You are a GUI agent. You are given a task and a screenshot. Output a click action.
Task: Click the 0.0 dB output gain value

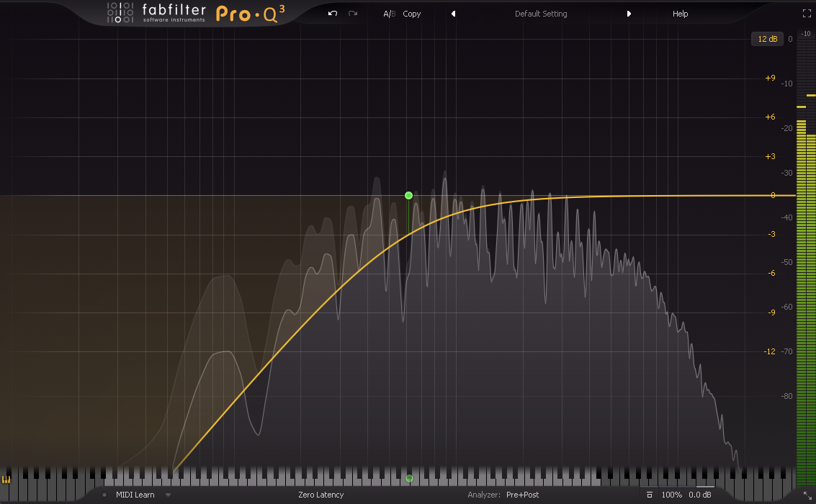click(x=700, y=495)
